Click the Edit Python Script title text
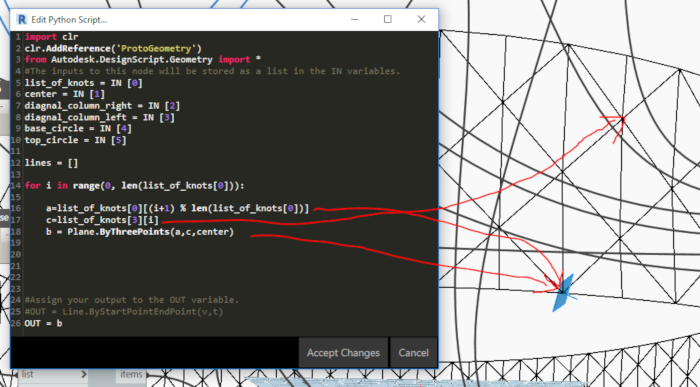 point(69,20)
